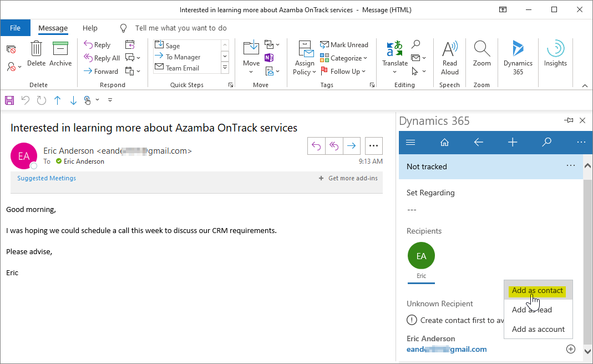Pin the Dynamics 365 pane
This screenshot has height=364, width=593.
[569, 120]
